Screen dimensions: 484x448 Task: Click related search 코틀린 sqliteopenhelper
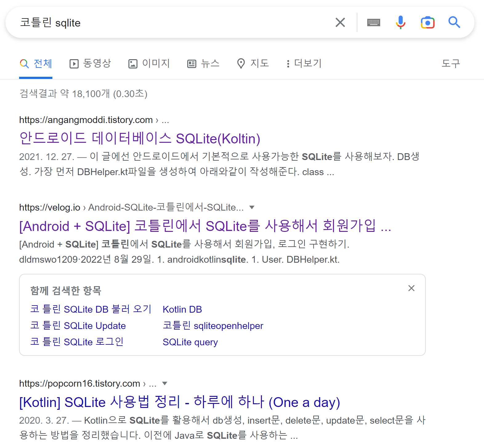click(213, 326)
